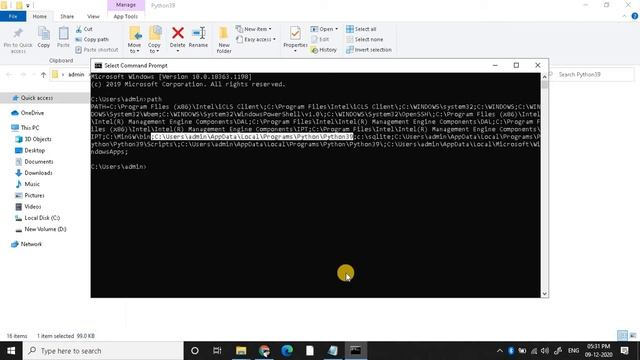640x360 pixels.
Task: Open Downloads in the sidebar
Action: (x=38, y=173)
